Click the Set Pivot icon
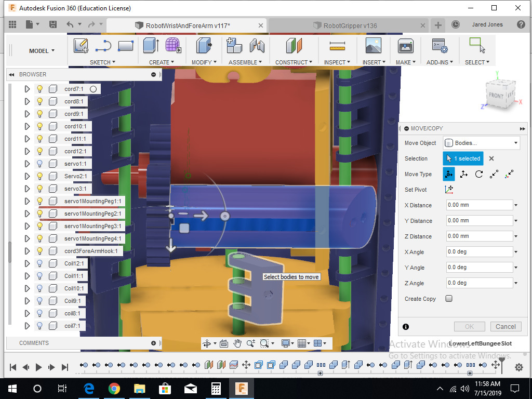 (x=449, y=189)
